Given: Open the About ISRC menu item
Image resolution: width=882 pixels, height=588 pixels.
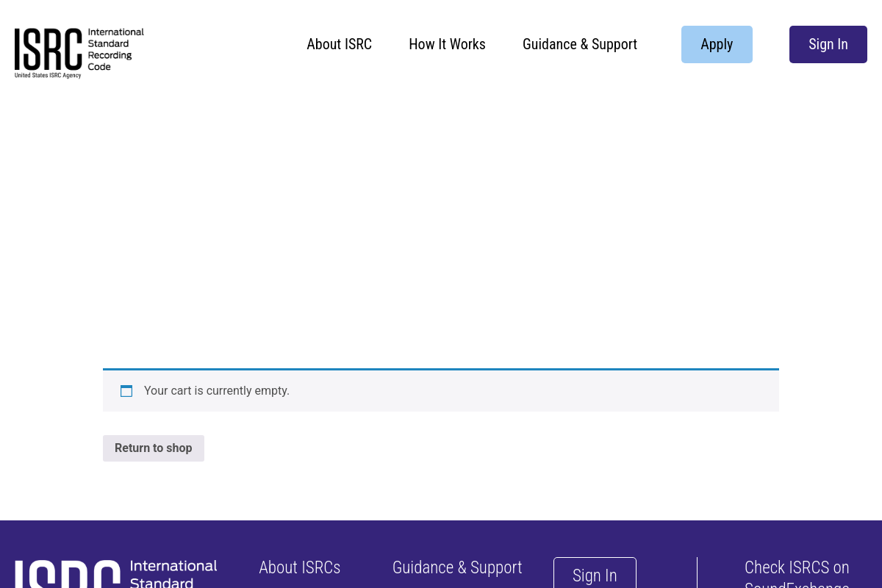Looking at the screenshot, I should 339,44.
